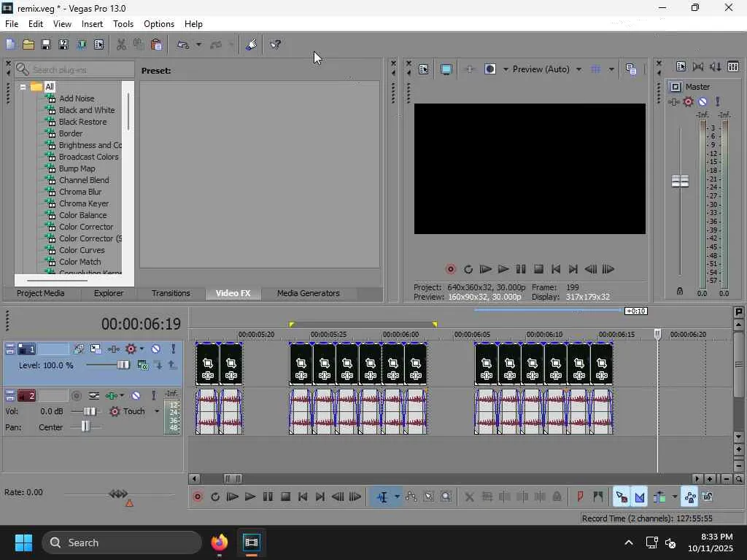Toggle Ignore Event Grouping
The height and width of the screenshot is (560, 747).
pyautogui.click(x=708, y=497)
